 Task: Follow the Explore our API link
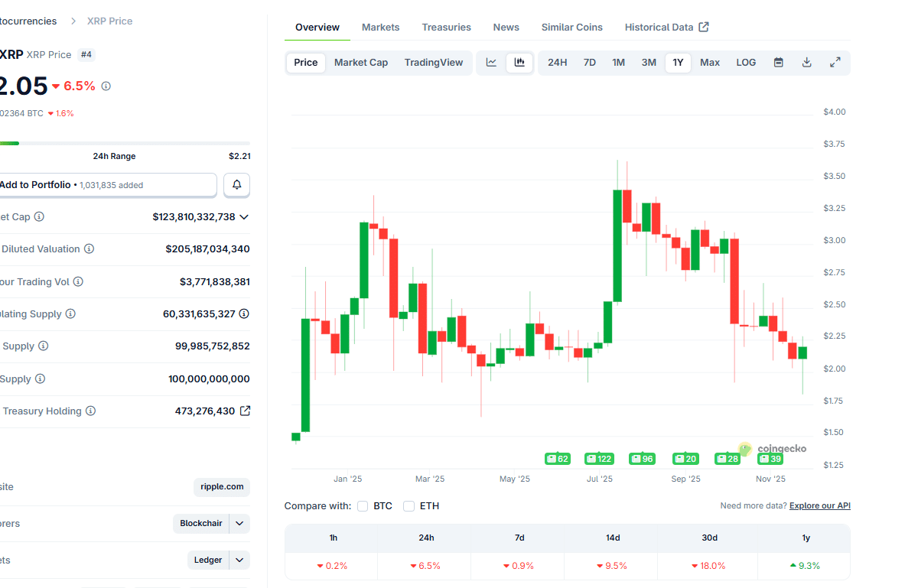pyautogui.click(x=819, y=506)
